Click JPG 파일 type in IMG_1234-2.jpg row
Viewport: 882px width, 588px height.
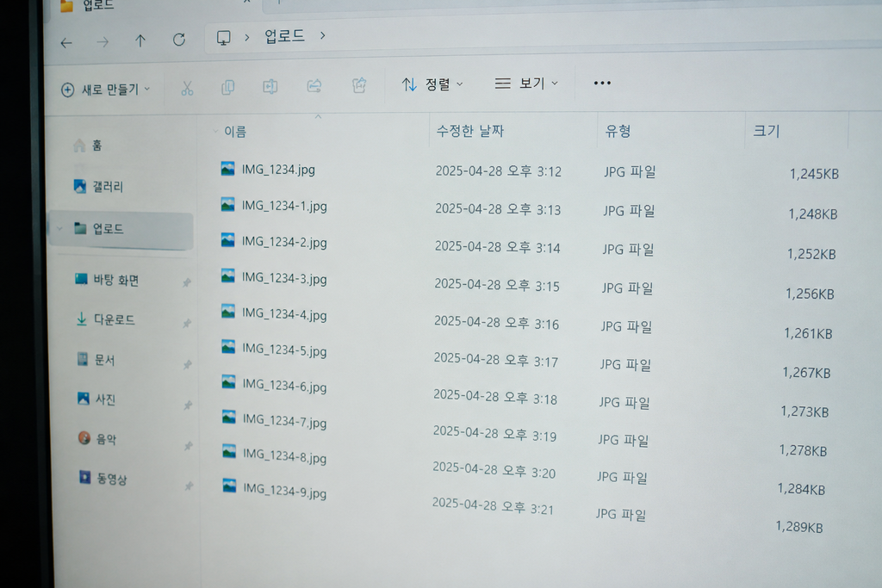pyautogui.click(x=628, y=249)
